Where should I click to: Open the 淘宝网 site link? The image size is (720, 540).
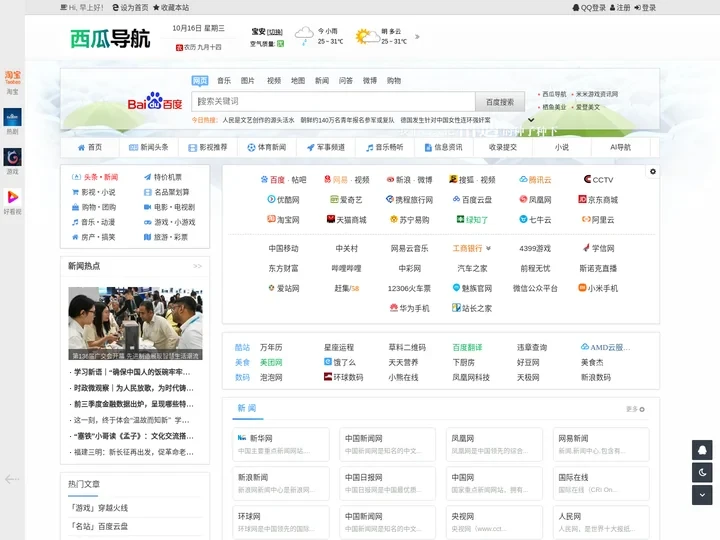(x=283, y=220)
